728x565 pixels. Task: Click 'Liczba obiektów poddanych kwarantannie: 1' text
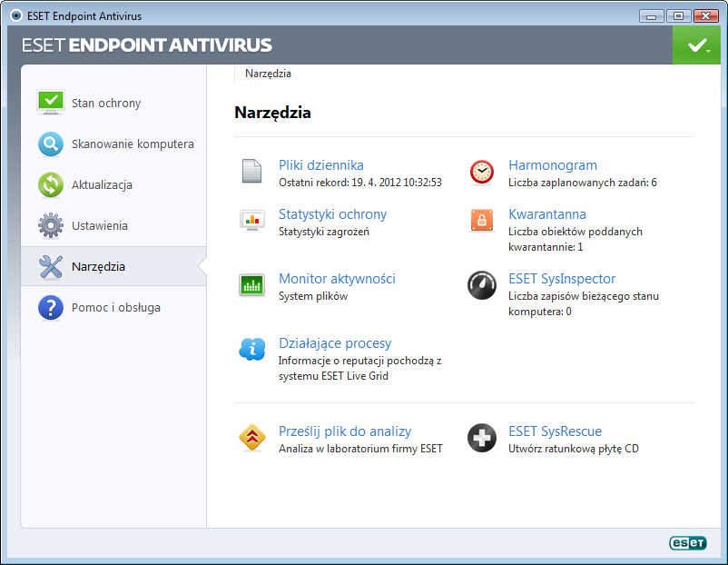coord(576,239)
